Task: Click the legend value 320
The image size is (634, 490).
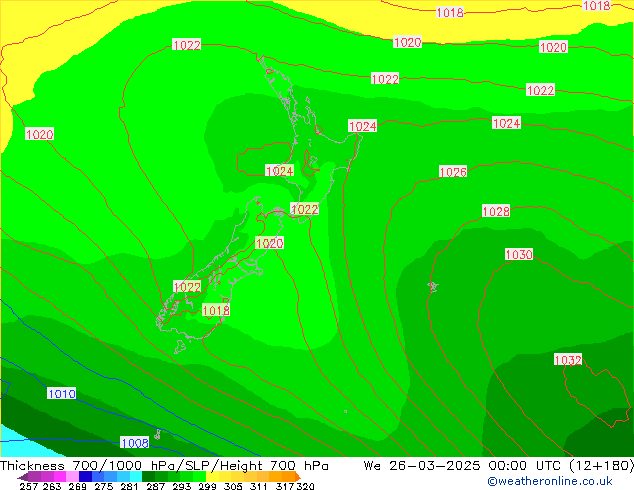Action: pos(305,486)
